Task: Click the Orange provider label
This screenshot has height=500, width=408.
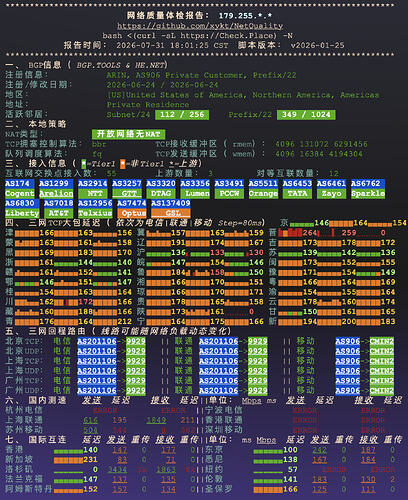Action: [263, 194]
